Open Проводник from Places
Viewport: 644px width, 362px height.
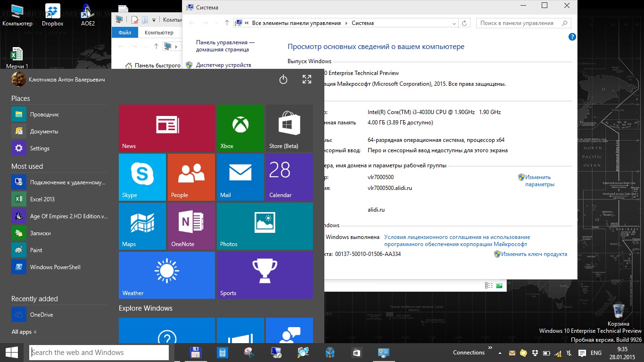click(x=59, y=114)
